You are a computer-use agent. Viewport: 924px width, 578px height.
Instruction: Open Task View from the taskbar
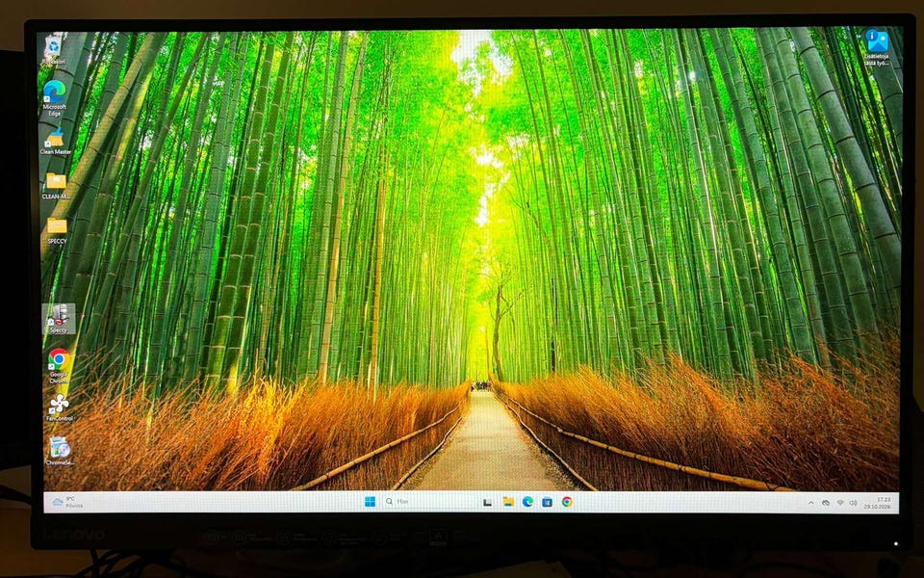click(x=487, y=502)
